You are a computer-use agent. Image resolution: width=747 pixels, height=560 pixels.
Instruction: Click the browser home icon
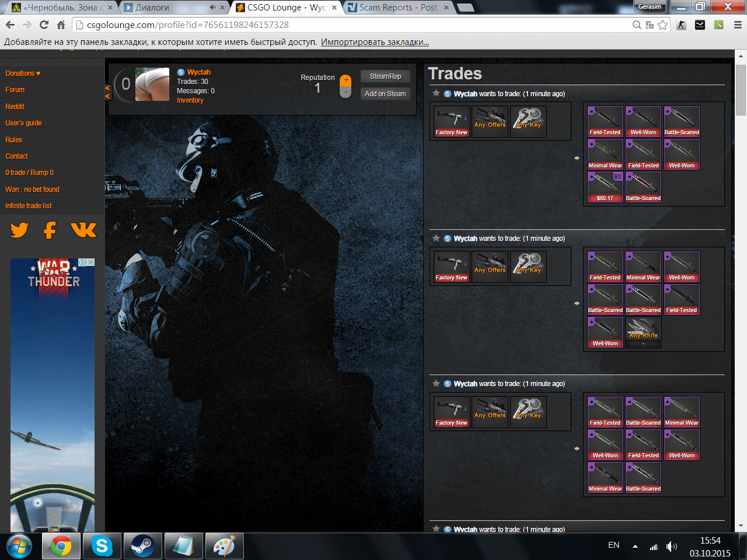tap(61, 25)
